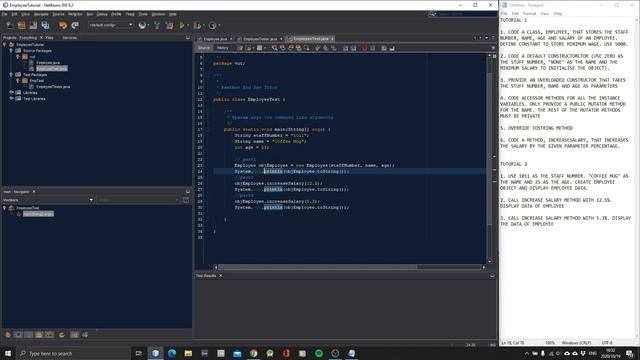Click the Shift Line Left editor icon
The image size is (640, 360).
coord(345,48)
